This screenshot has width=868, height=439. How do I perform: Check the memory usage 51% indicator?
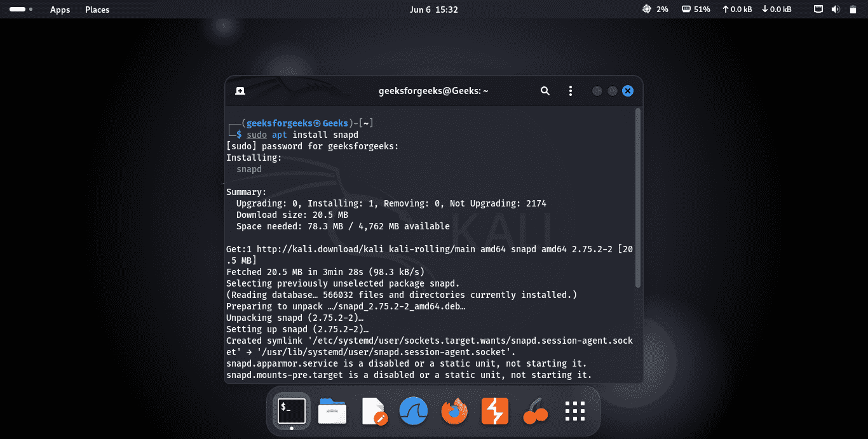(696, 10)
